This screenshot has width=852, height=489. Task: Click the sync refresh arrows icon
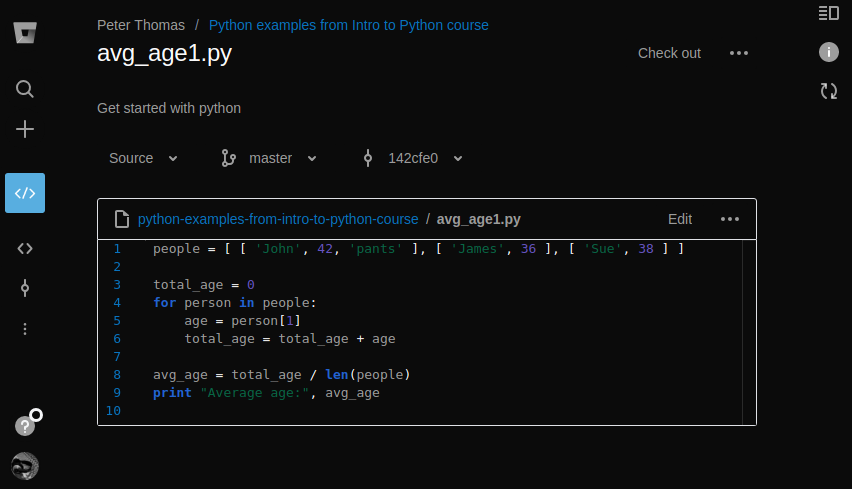pos(828,91)
